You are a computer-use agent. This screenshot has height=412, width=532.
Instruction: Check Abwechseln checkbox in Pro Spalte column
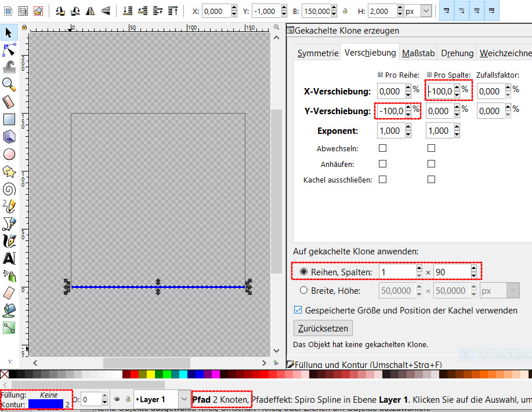(431, 148)
